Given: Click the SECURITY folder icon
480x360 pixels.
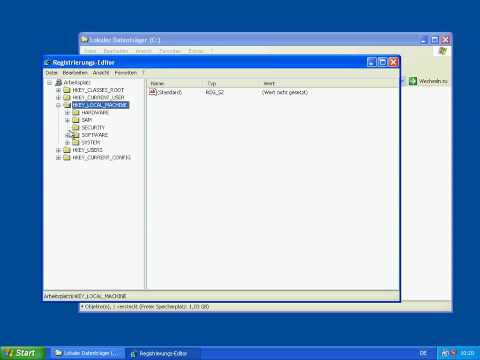Looking at the screenshot, I should [x=76, y=127].
